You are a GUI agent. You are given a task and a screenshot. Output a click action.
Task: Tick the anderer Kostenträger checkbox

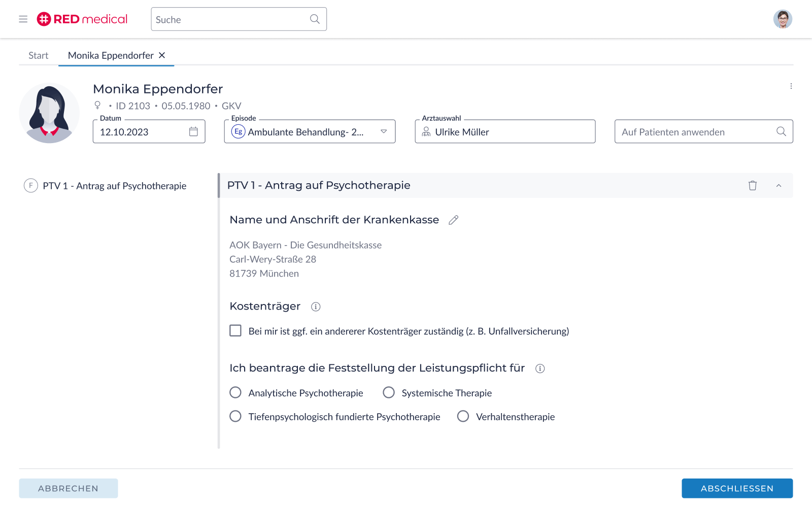tap(235, 331)
